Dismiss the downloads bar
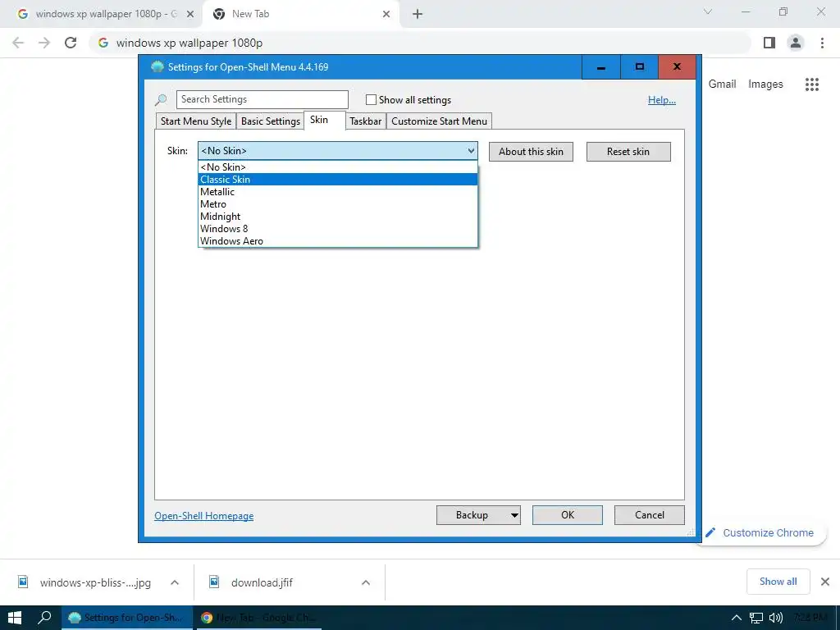The image size is (840, 630). pyautogui.click(x=825, y=582)
